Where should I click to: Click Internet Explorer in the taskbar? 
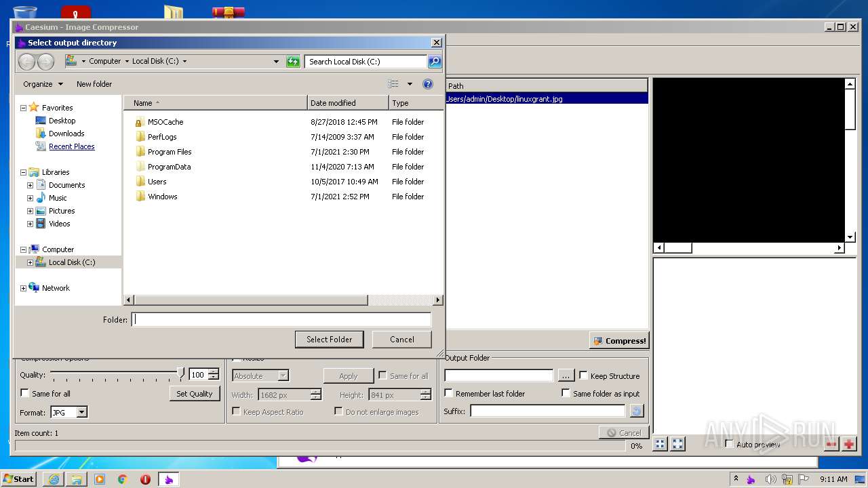[54, 479]
